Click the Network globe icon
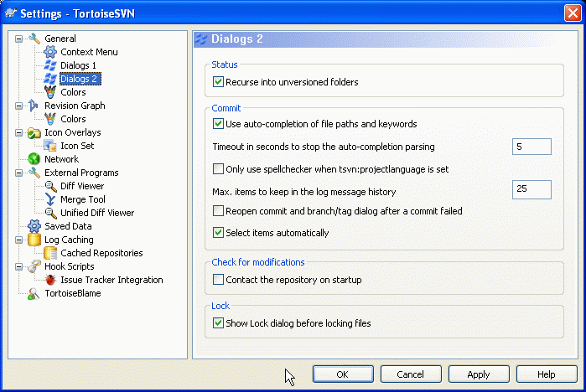Image resolution: width=586 pixels, height=392 pixels. pos(34,159)
